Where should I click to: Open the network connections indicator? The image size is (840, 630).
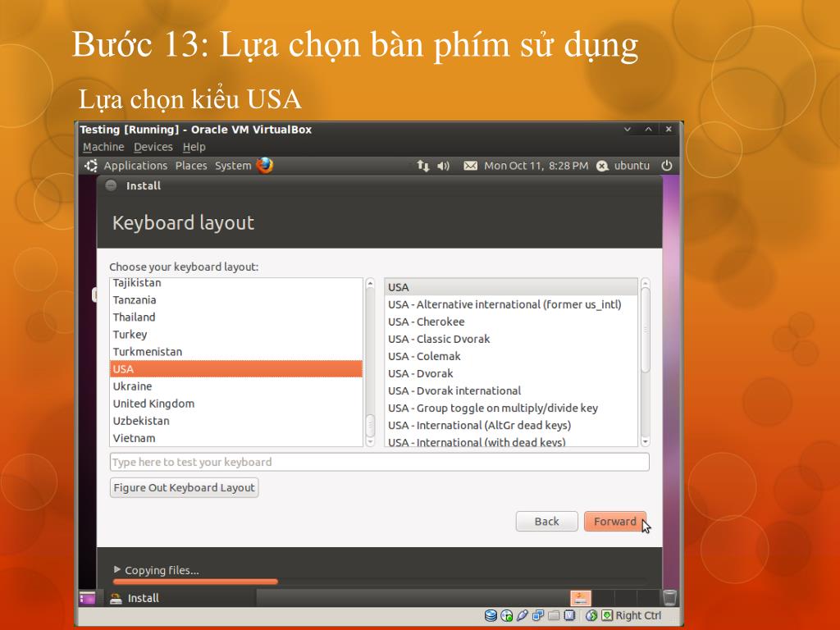[423, 166]
